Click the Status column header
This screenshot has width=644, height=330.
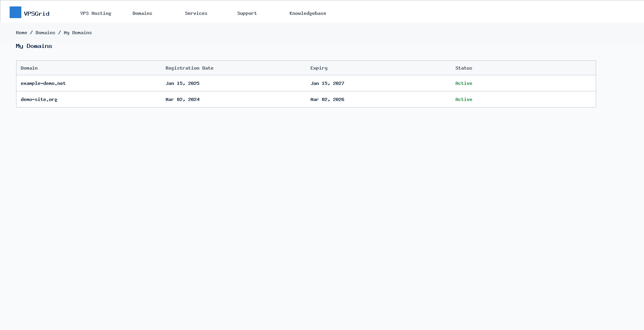(464, 68)
